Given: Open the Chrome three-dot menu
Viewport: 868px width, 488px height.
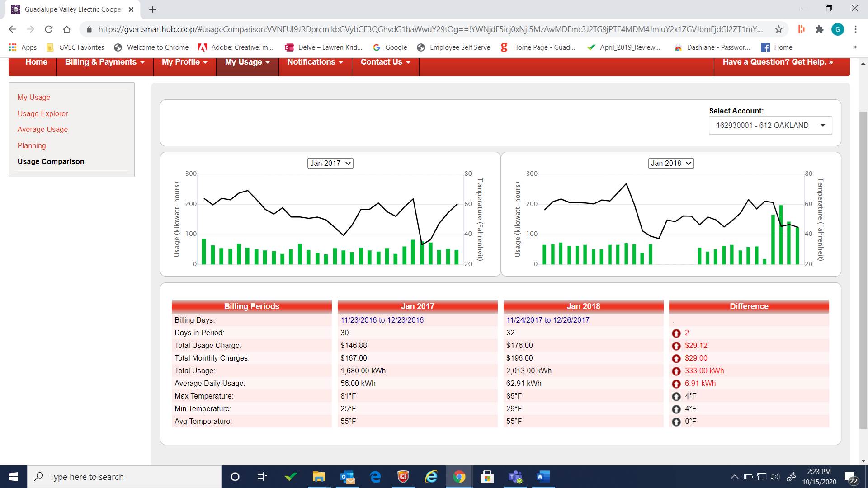Looking at the screenshot, I should (x=855, y=29).
